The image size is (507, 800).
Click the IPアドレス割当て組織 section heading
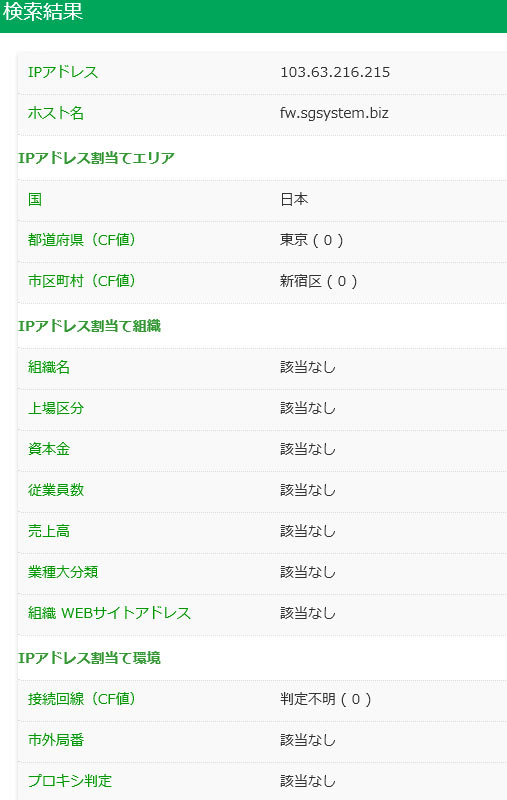(90, 326)
